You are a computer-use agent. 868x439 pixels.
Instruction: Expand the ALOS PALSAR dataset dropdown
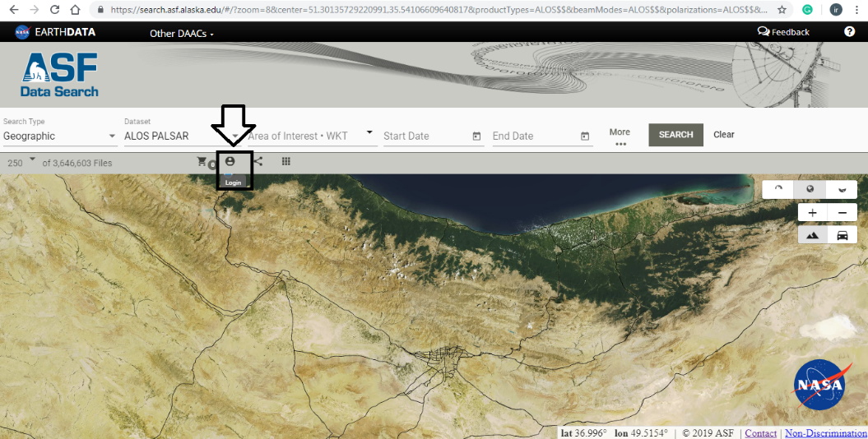point(234,136)
